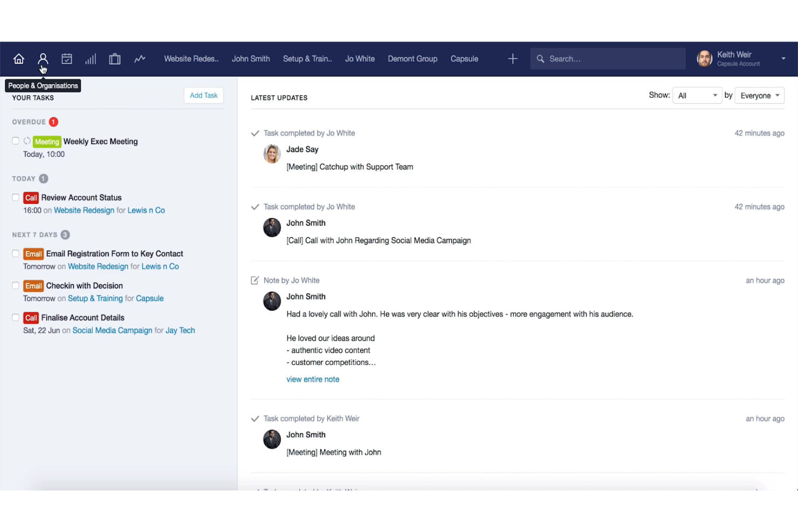Mark Review Account Status as complete

pos(15,197)
